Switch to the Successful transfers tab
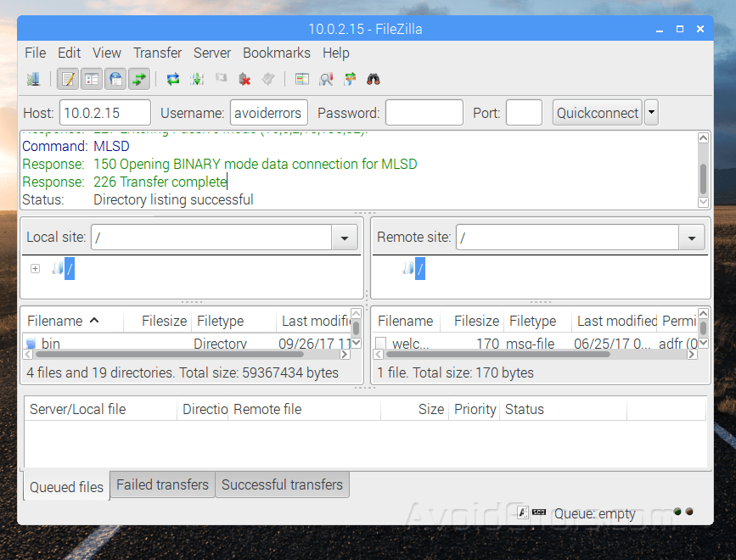Viewport: 736px width, 560px height. pyautogui.click(x=282, y=484)
